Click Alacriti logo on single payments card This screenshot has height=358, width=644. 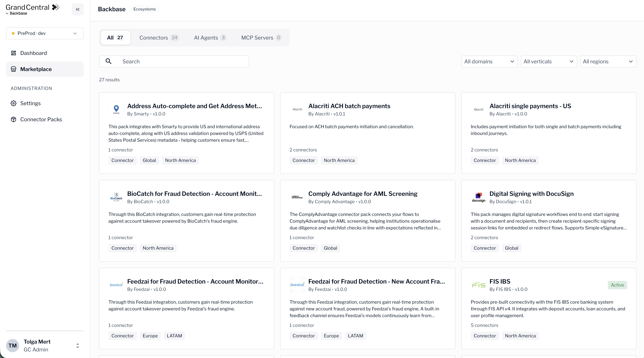(x=478, y=109)
